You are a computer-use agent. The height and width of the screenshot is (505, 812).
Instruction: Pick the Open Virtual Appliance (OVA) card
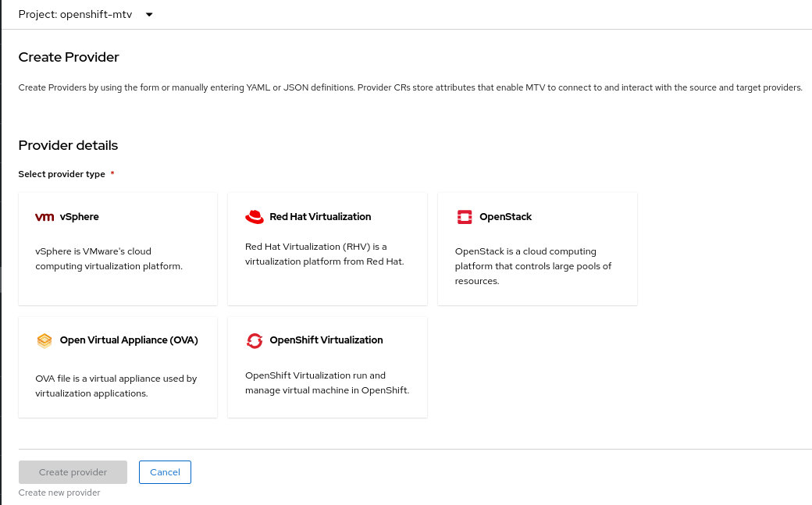(x=117, y=367)
